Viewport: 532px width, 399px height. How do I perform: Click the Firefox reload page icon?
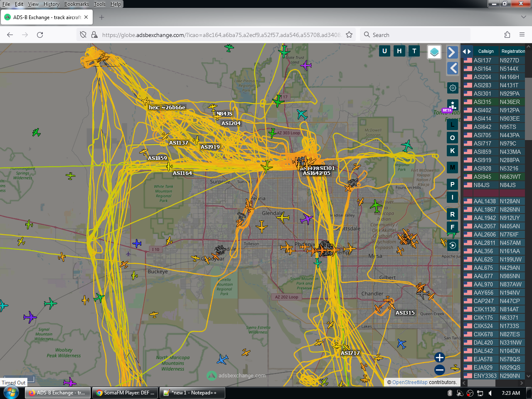(40, 35)
